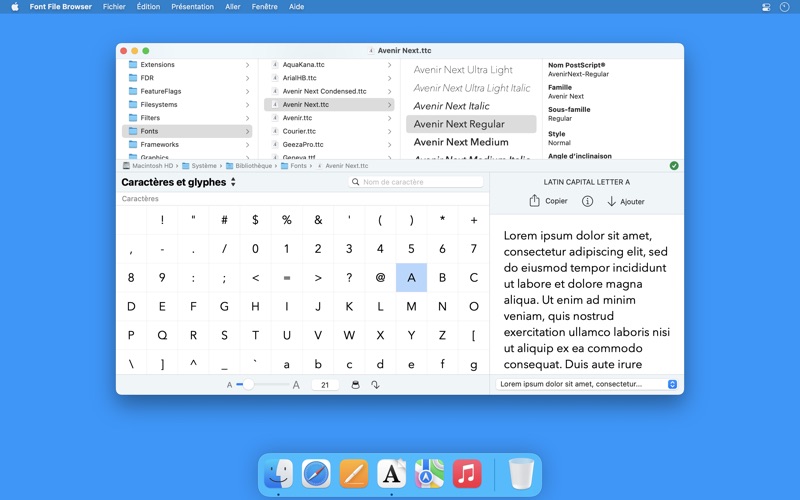
Task: Click the large A at the size slider's right
Action: (296, 385)
